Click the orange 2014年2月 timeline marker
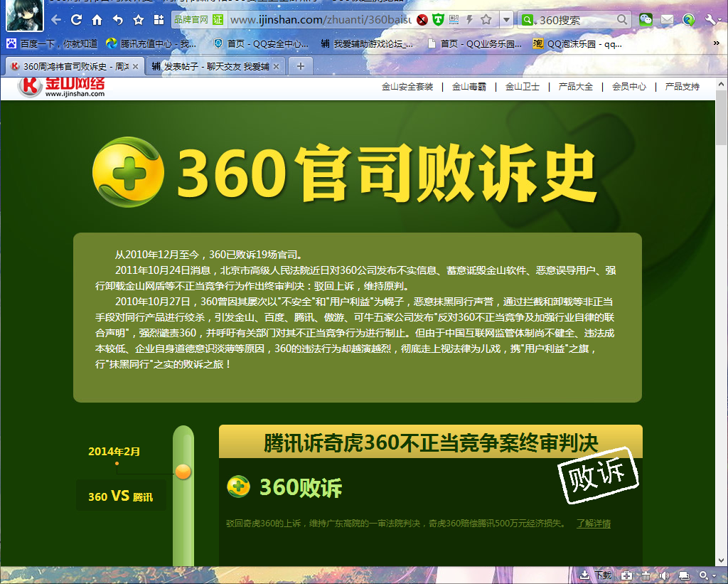728x584 pixels. (183, 472)
